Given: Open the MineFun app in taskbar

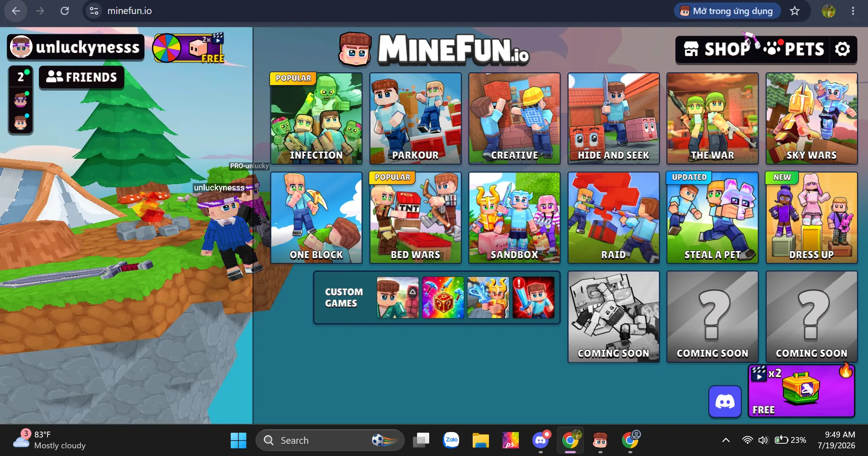Looking at the screenshot, I should tap(600, 440).
